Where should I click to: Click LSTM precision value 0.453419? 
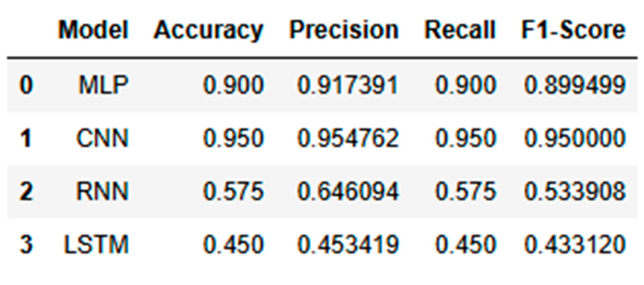pos(348,245)
